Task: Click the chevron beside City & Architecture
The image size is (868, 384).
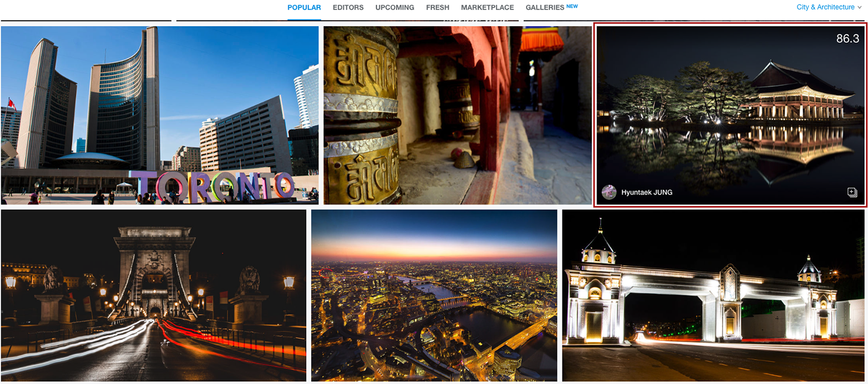Action: pos(860,8)
